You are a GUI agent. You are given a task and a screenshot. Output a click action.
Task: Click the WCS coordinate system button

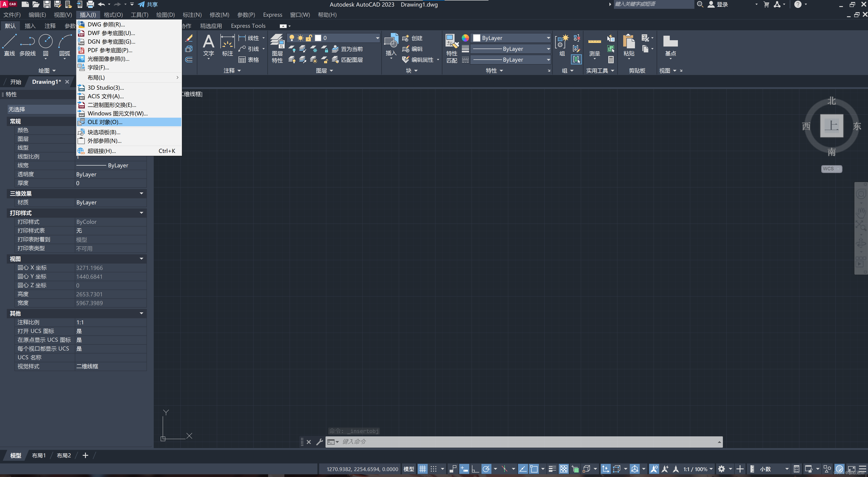pos(831,169)
